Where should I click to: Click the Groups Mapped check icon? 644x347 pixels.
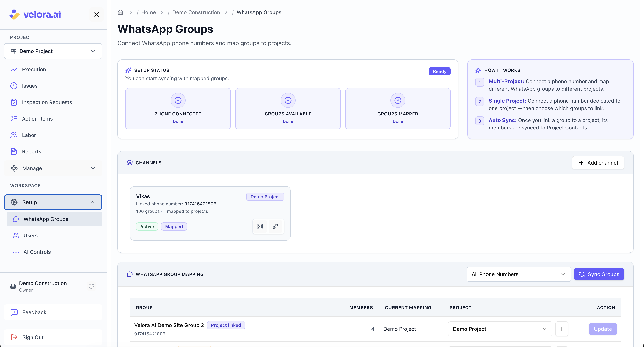click(398, 100)
